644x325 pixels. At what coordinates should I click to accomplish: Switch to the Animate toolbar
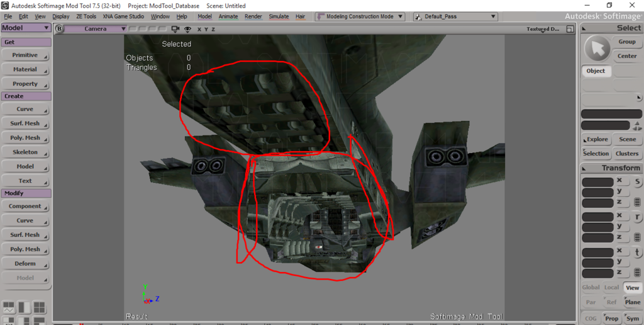point(228,16)
